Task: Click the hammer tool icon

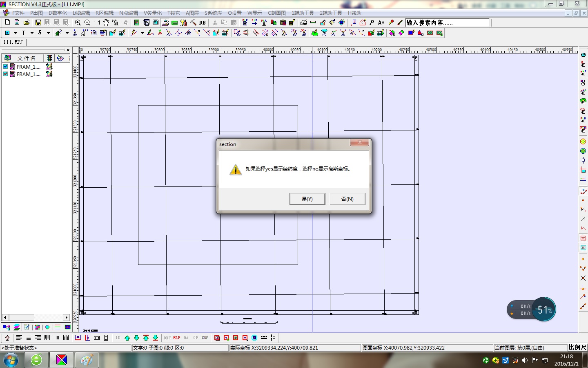Action: pos(193,22)
